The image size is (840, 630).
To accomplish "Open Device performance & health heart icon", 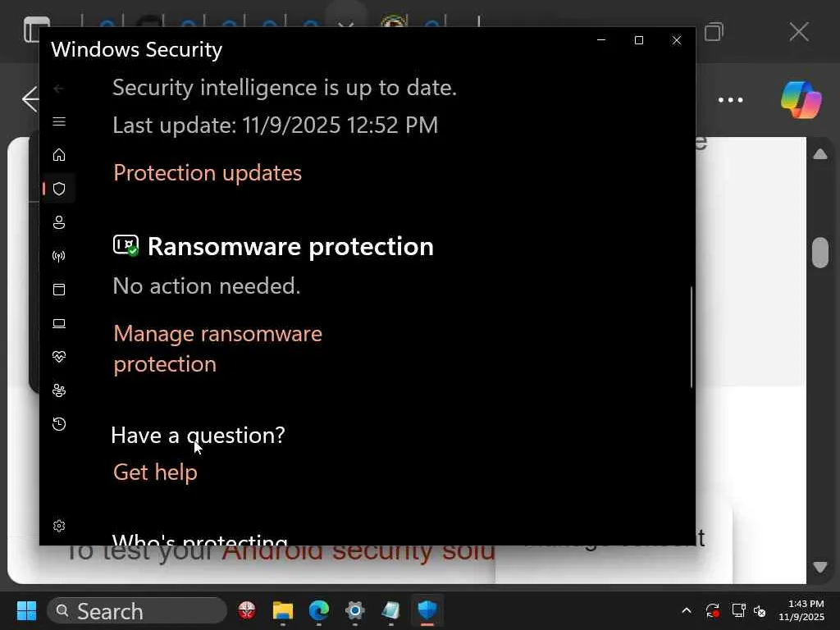I will 59,357.
